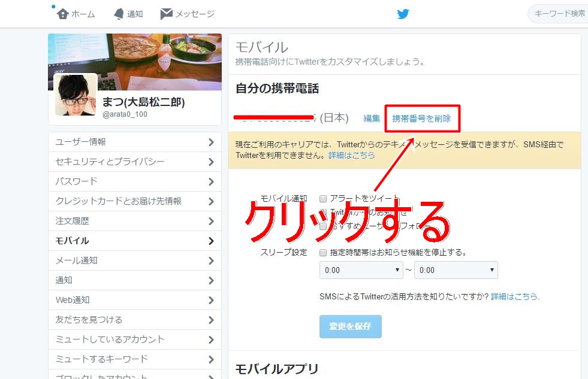Image resolution: width=588 pixels, height=379 pixels.
Task: Click chevron next to ユーザー情報 row
Action: (211, 142)
